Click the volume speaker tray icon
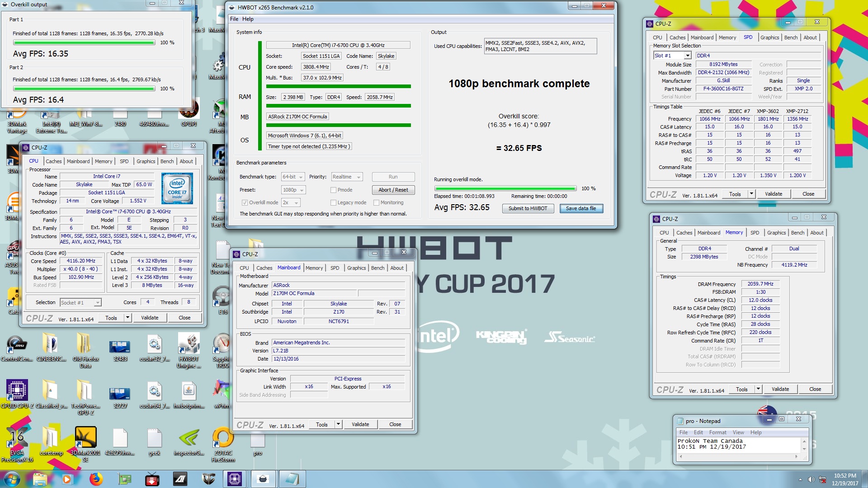The width and height of the screenshot is (868, 488). tap(811, 479)
